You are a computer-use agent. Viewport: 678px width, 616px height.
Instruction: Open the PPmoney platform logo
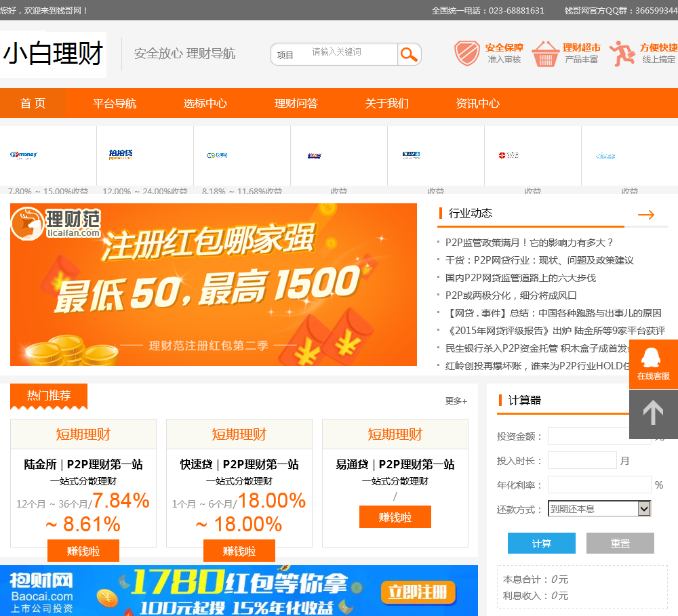coord(24,155)
